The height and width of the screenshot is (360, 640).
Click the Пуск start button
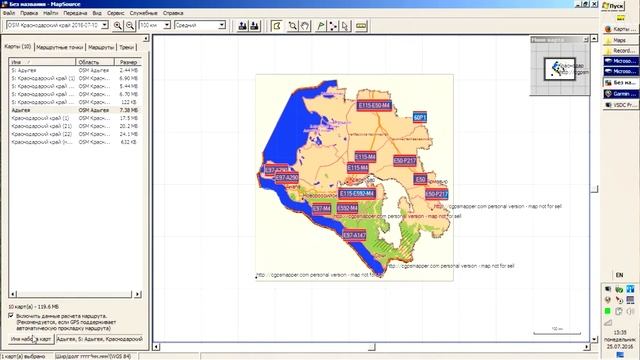tap(613, 6)
